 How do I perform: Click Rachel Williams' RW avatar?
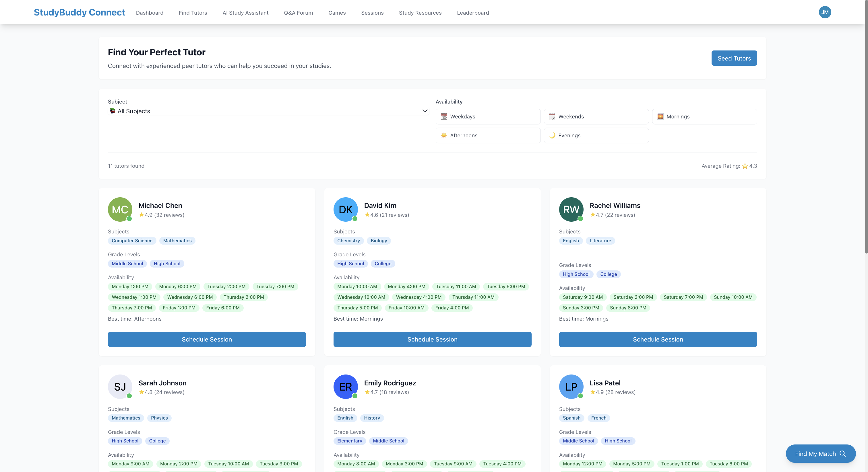571,209
